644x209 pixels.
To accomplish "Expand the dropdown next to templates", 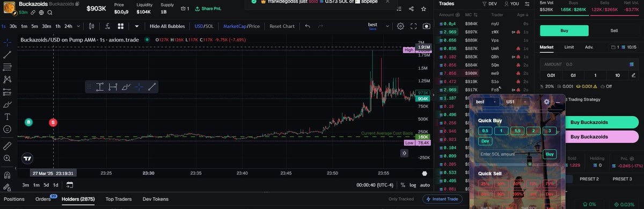I will click(137, 26).
